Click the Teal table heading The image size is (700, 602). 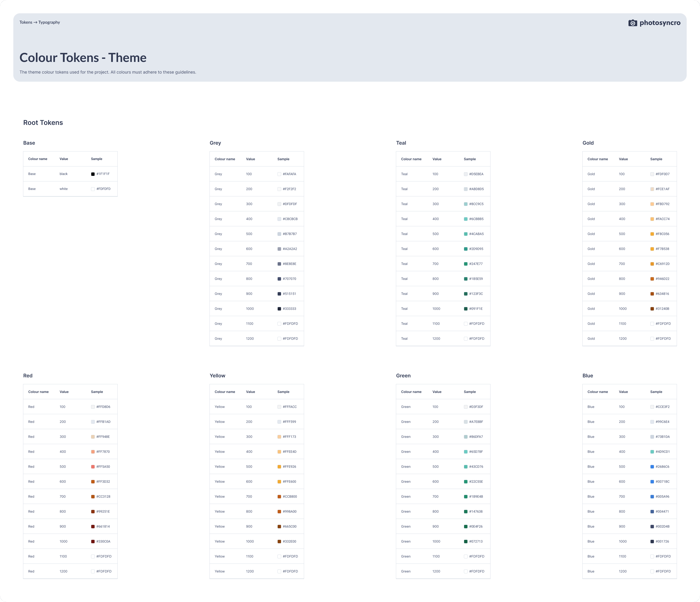(401, 143)
